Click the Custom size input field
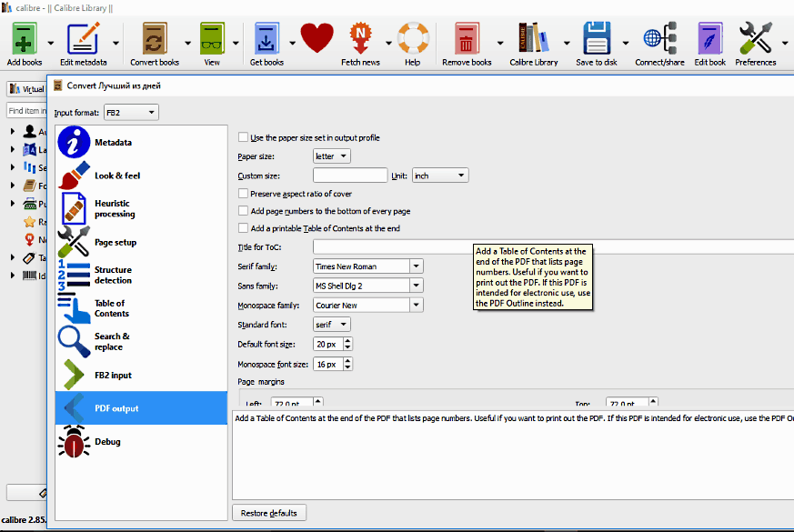The width and height of the screenshot is (794, 532). 350,176
